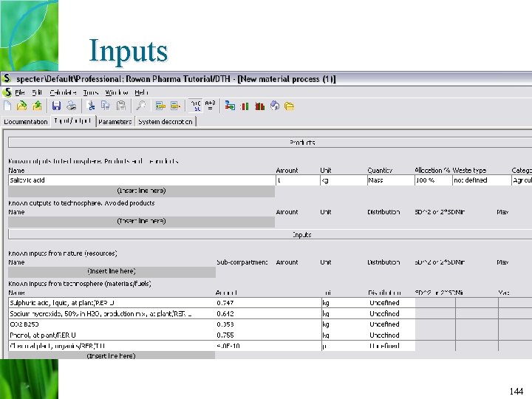Insert line below Chemical plant row

pos(112,355)
